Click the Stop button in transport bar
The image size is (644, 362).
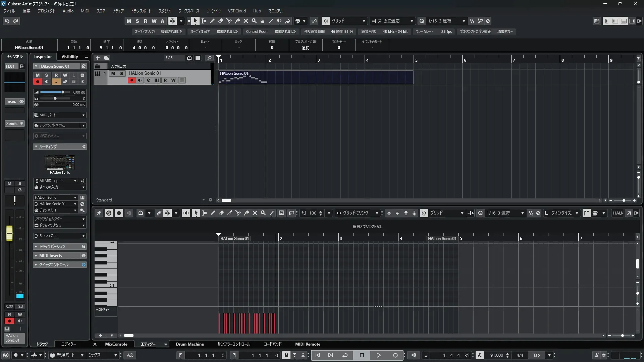[x=362, y=355]
